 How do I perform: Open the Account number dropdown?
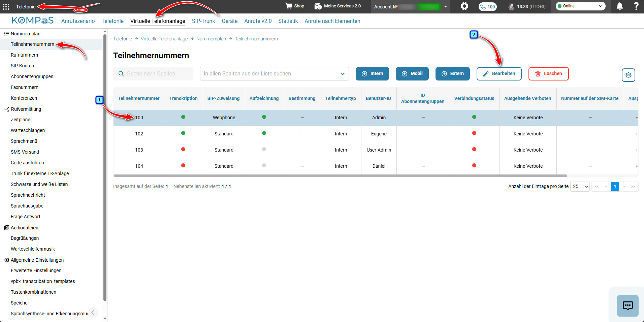(410, 7)
